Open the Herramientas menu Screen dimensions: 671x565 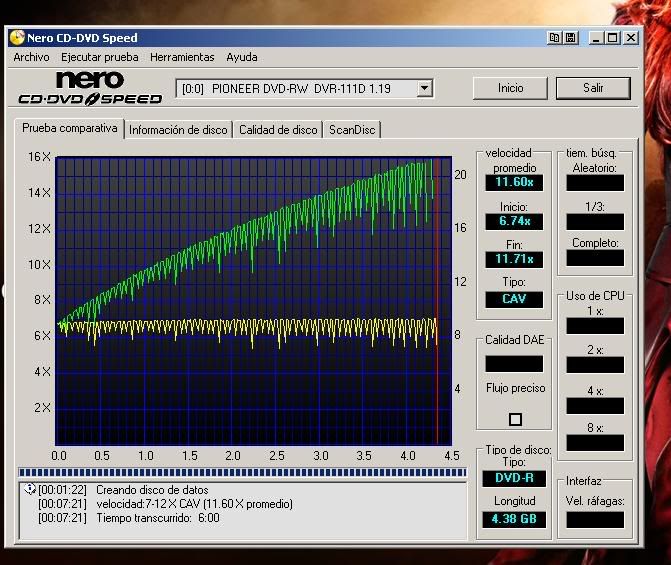point(182,57)
